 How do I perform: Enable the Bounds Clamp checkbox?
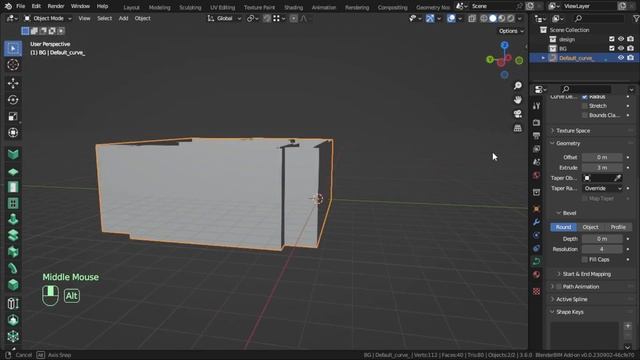(x=584, y=115)
